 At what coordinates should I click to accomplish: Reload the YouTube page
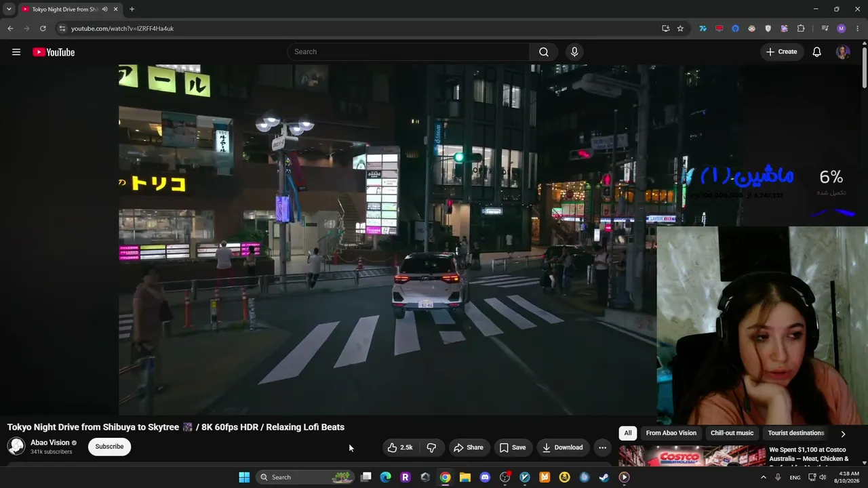point(43,28)
